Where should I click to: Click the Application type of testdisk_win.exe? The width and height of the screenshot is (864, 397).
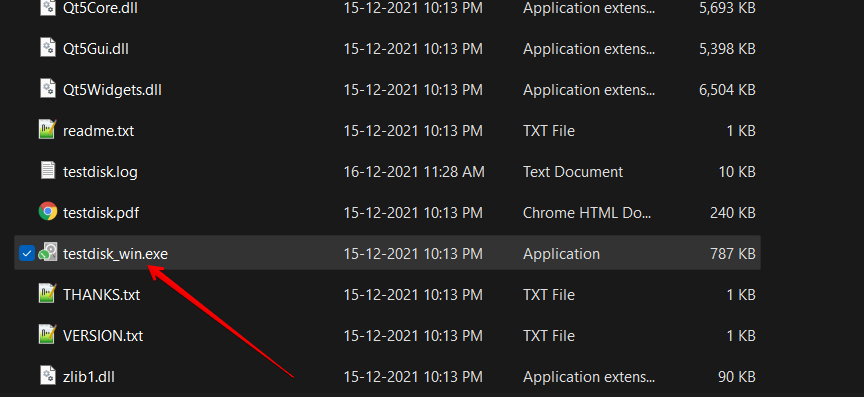tap(561, 254)
